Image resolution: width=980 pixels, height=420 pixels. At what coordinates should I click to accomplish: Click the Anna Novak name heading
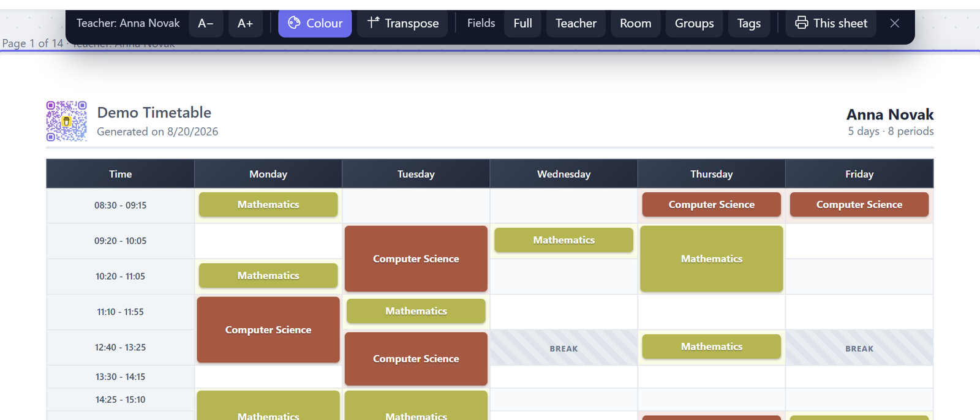890,114
